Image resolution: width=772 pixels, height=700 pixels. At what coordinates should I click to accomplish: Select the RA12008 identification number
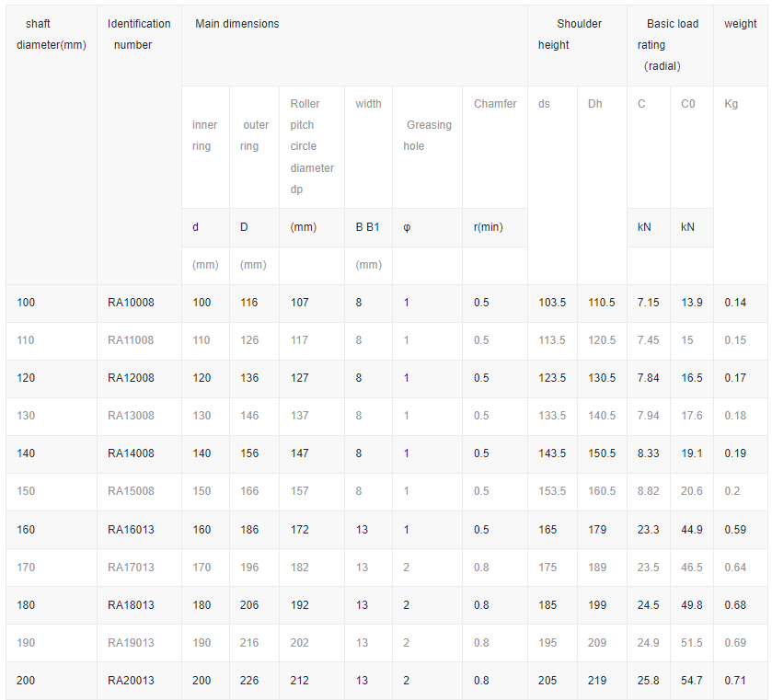coord(131,378)
